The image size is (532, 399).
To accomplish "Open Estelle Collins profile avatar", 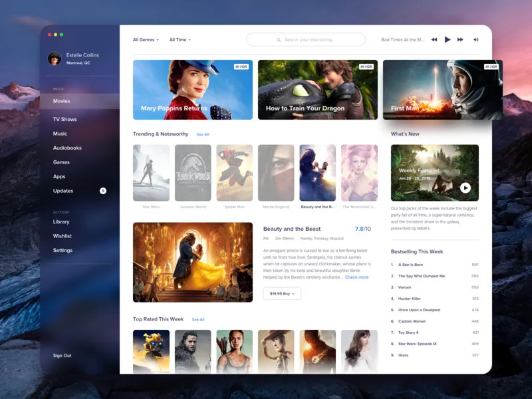I will [55, 58].
